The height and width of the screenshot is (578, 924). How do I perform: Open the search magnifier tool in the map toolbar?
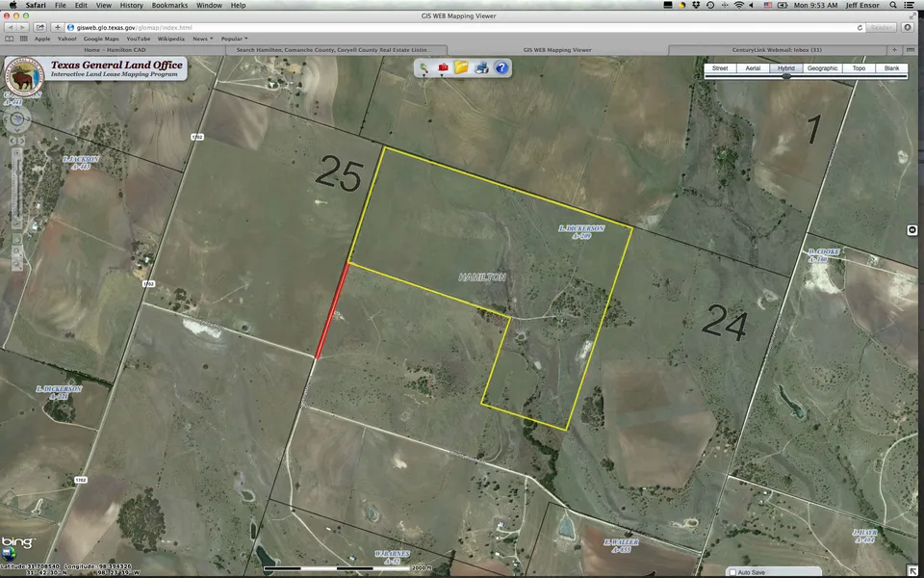point(425,67)
